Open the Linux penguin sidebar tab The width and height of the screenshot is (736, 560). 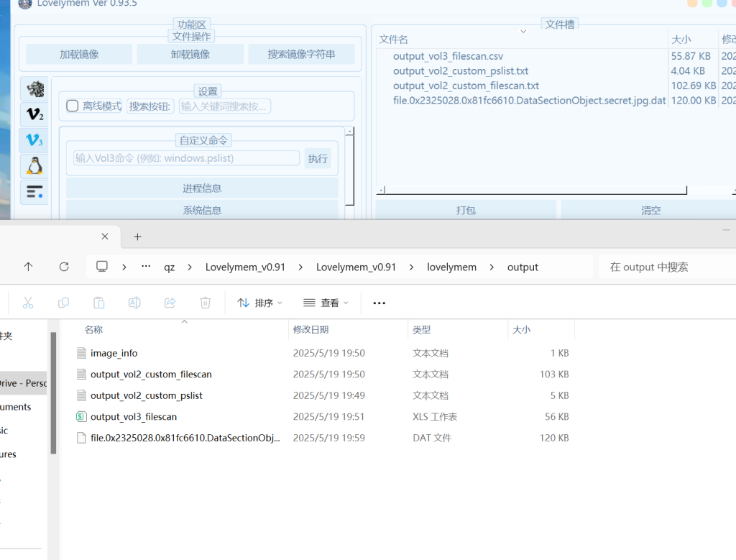tap(34, 166)
